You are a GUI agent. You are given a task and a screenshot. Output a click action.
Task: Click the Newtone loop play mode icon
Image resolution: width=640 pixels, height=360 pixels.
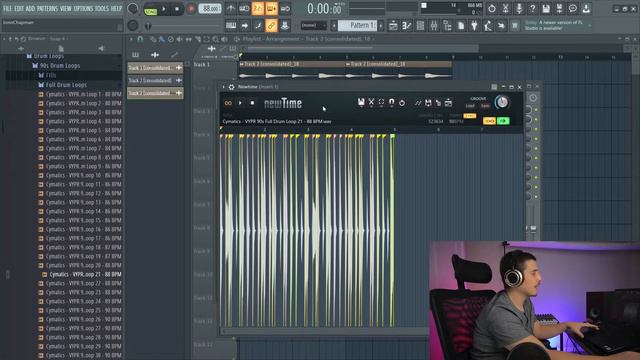pyautogui.click(x=228, y=103)
